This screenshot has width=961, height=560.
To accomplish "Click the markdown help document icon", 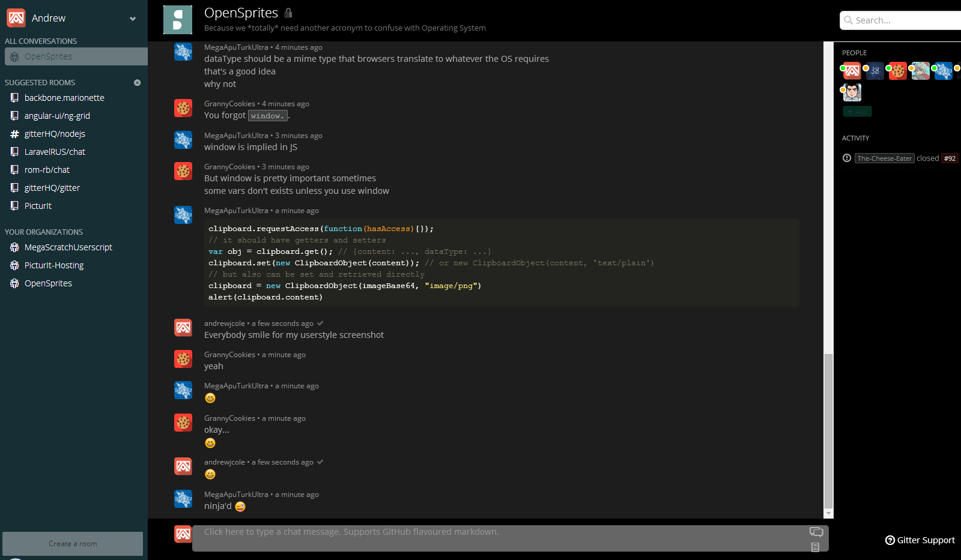I will pyautogui.click(x=815, y=547).
